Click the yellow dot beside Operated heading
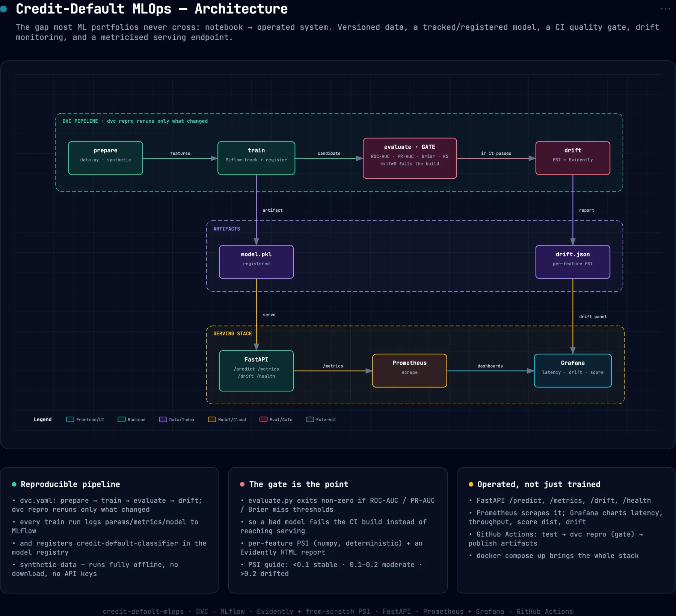Viewport: 676px width, 616px height. [x=471, y=484]
